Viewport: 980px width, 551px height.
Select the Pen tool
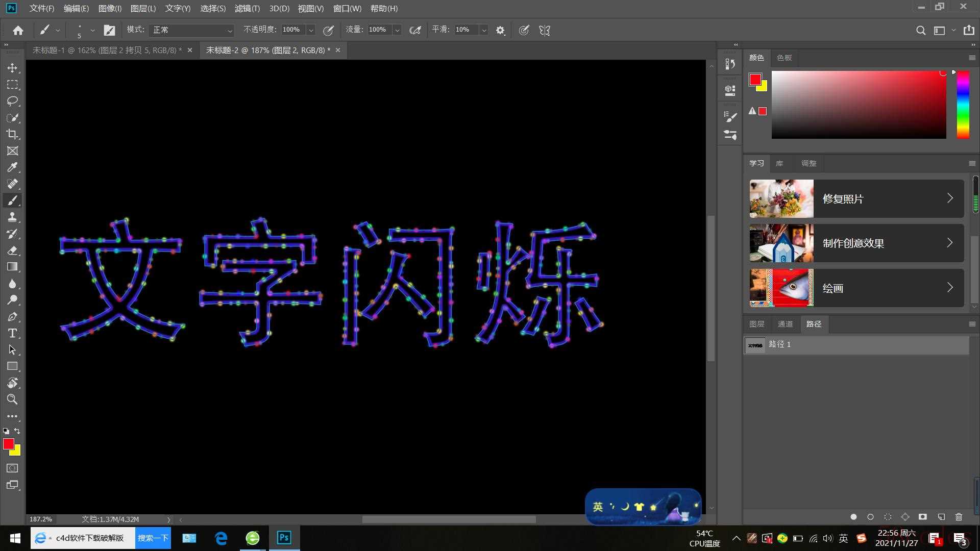(12, 317)
